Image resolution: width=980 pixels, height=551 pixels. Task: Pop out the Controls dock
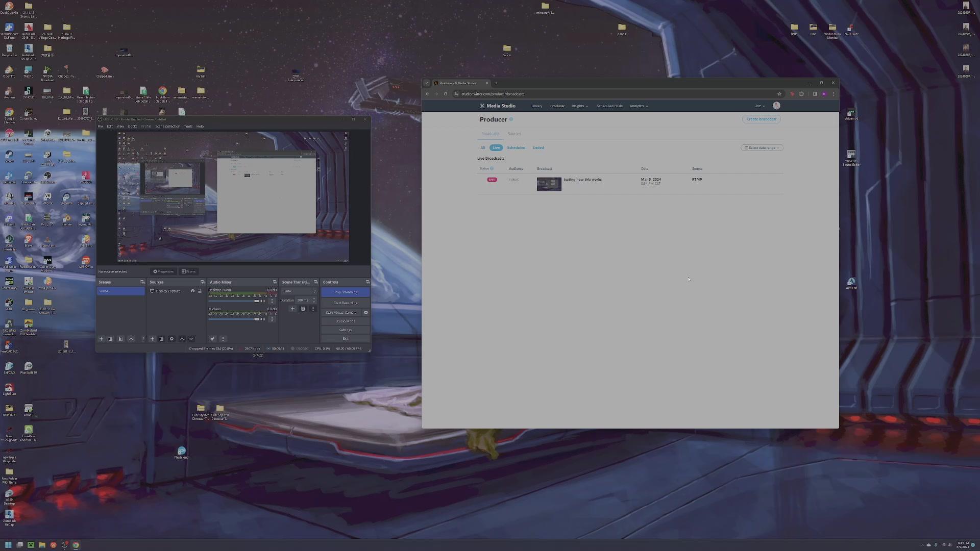367,282
